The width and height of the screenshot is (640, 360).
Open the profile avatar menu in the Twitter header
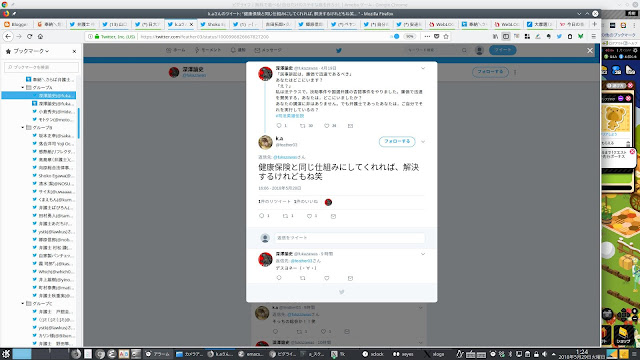coord(479,50)
